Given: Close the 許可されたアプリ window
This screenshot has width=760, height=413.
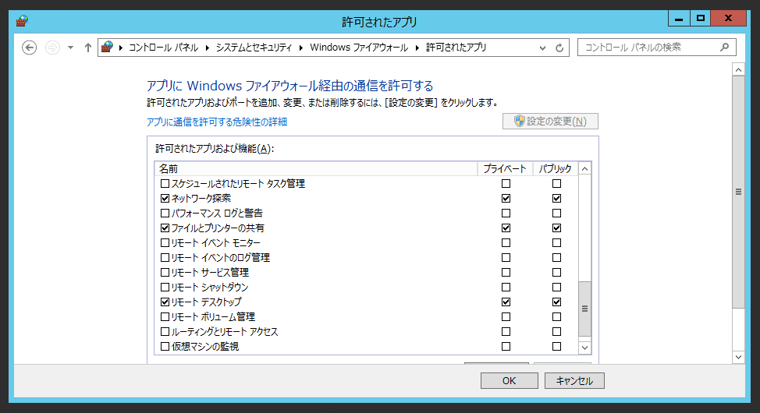Looking at the screenshot, I should 728,18.
